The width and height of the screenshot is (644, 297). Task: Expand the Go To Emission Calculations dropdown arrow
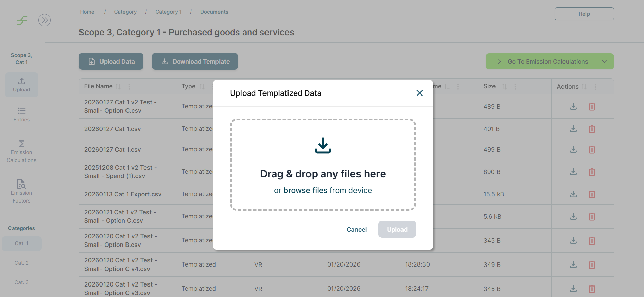point(604,61)
